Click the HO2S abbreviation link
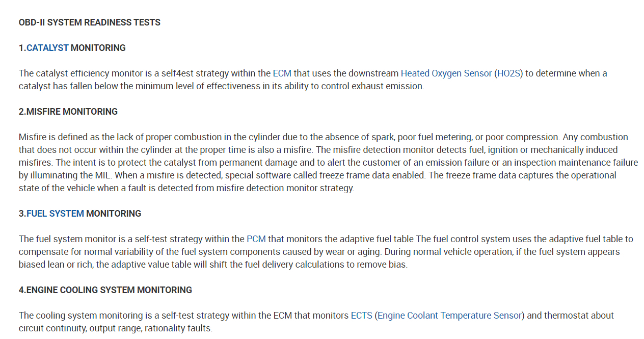Image resolution: width=644 pixels, height=339 pixels. click(x=508, y=73)
